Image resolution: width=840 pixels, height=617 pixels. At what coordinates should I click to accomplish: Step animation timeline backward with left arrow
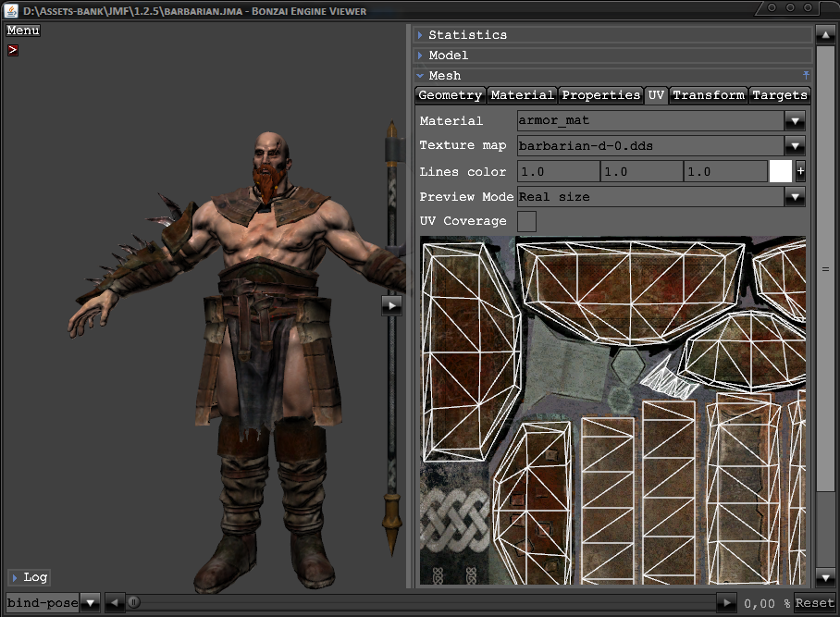tap(114, 603)
